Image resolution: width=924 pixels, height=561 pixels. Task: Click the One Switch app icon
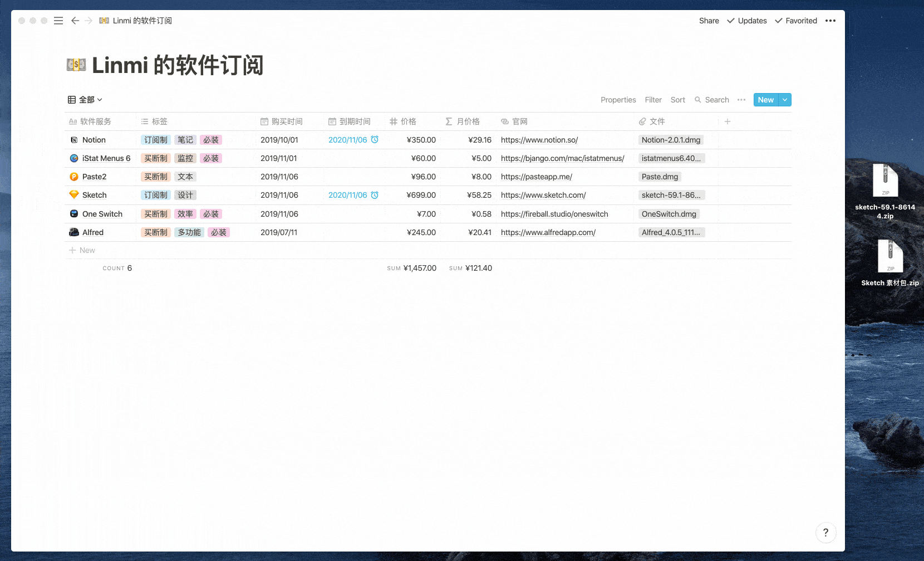74,214
